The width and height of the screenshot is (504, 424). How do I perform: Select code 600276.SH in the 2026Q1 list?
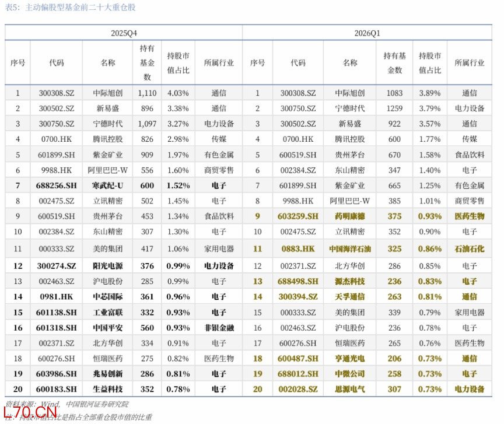298,344
